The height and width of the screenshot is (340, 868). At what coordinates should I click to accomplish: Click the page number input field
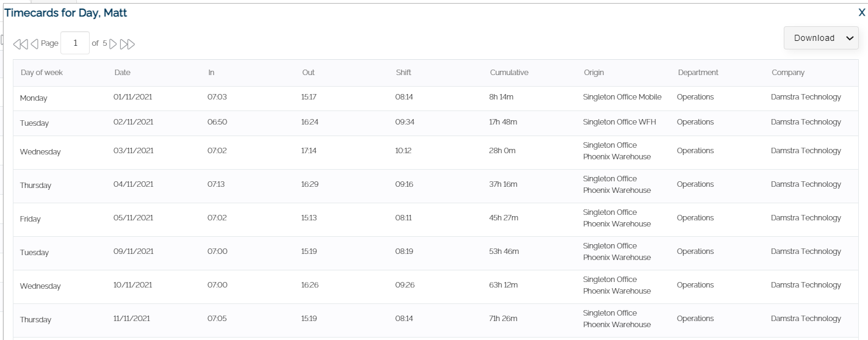pos(75,43)
